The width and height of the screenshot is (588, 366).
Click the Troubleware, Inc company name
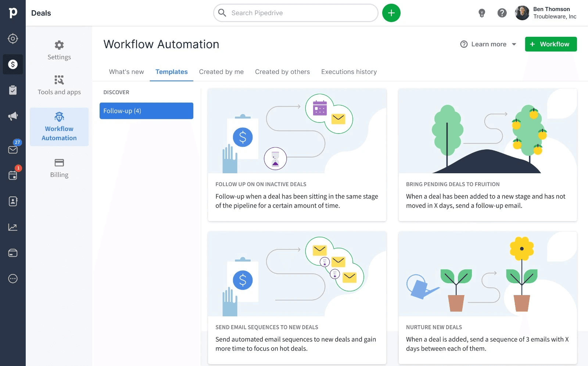point(555,17)
